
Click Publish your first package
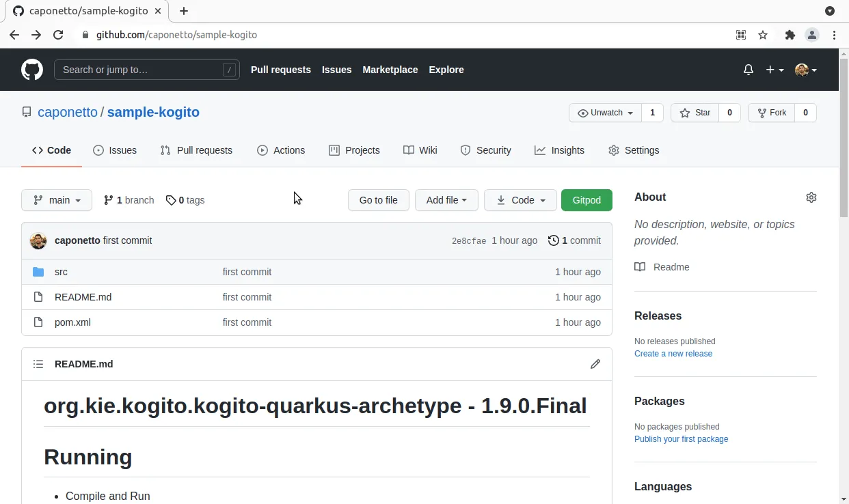pyautogui.click(x=682, y=439)
